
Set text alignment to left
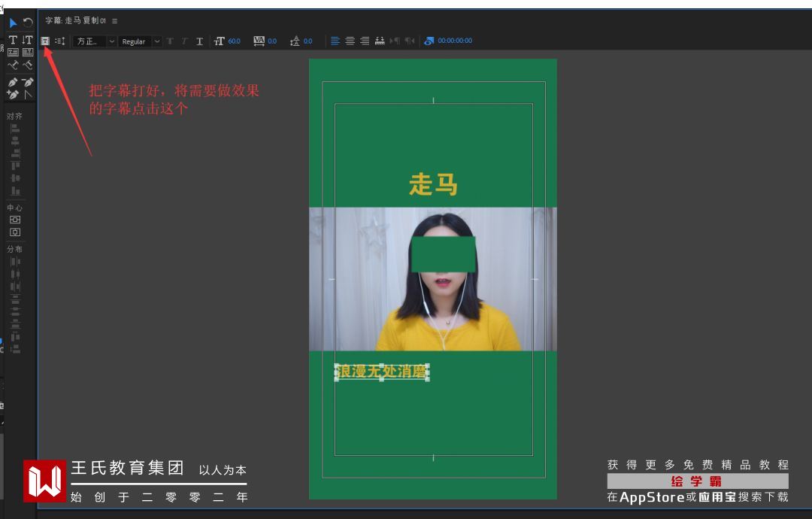[335, 41]
